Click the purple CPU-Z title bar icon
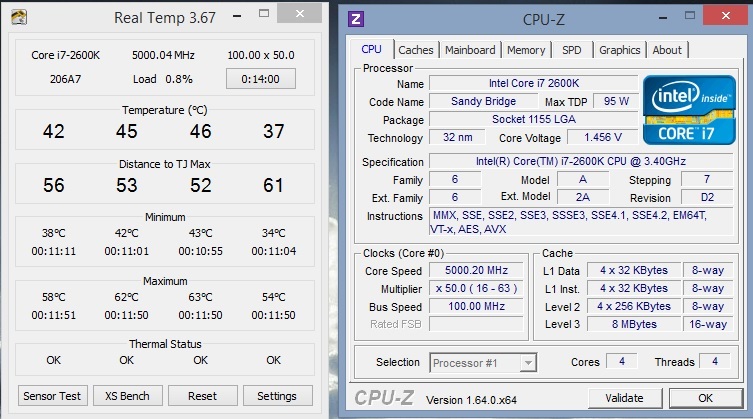 point(355,18)
